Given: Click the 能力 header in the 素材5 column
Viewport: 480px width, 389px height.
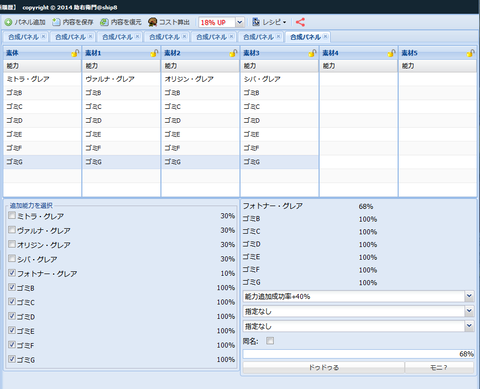Looking at the screenshot, I should (437, 66).
